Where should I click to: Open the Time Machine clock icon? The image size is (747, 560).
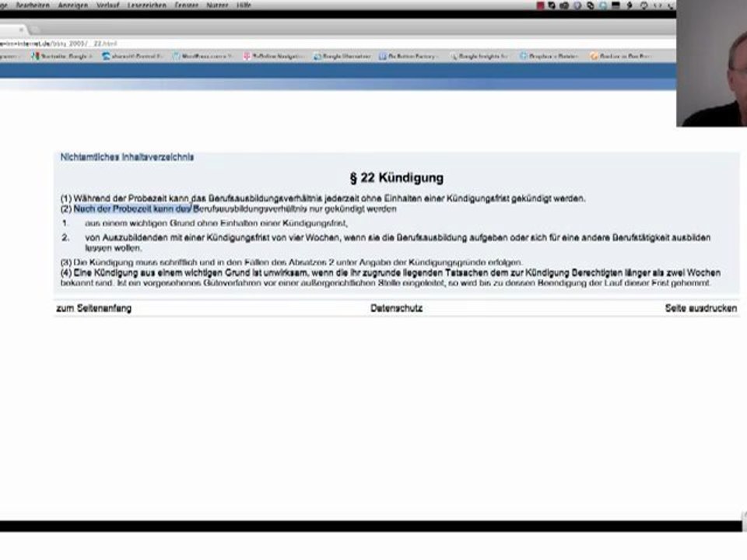click(x=644, y=5)
